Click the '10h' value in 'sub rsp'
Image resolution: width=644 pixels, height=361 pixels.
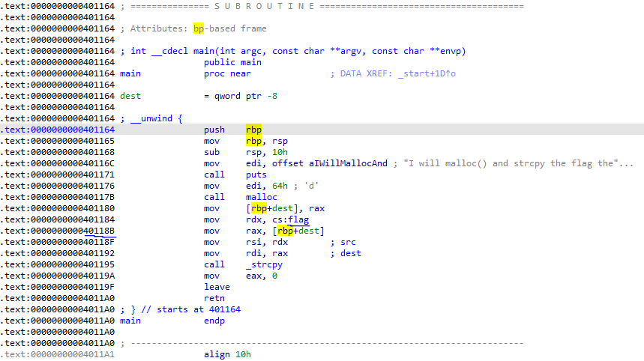pos(280,152)
